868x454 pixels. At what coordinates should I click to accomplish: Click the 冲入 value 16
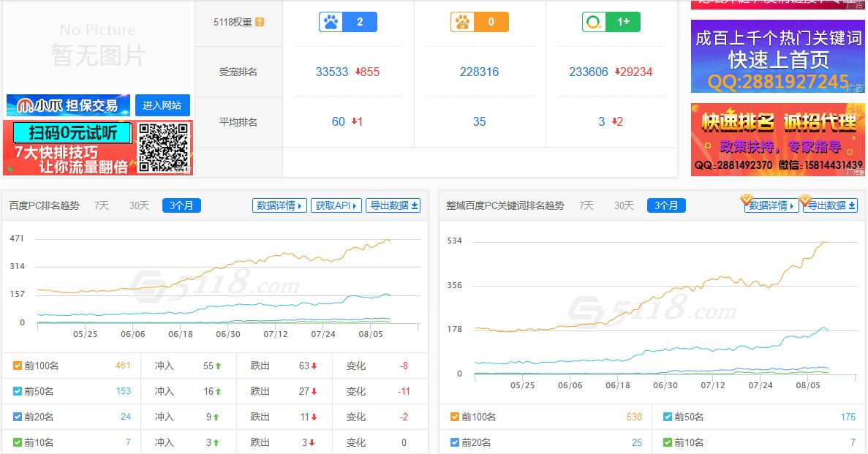tap(208, 391)
